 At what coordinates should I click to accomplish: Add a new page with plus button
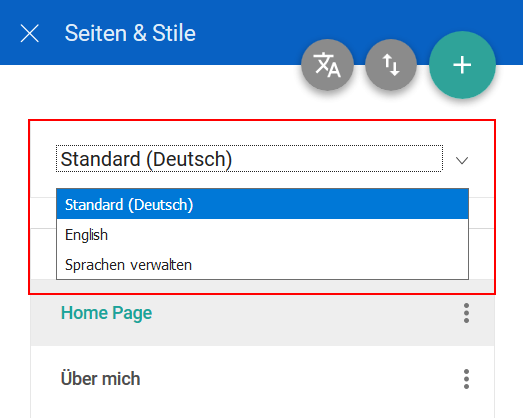(x=462, y=65)
